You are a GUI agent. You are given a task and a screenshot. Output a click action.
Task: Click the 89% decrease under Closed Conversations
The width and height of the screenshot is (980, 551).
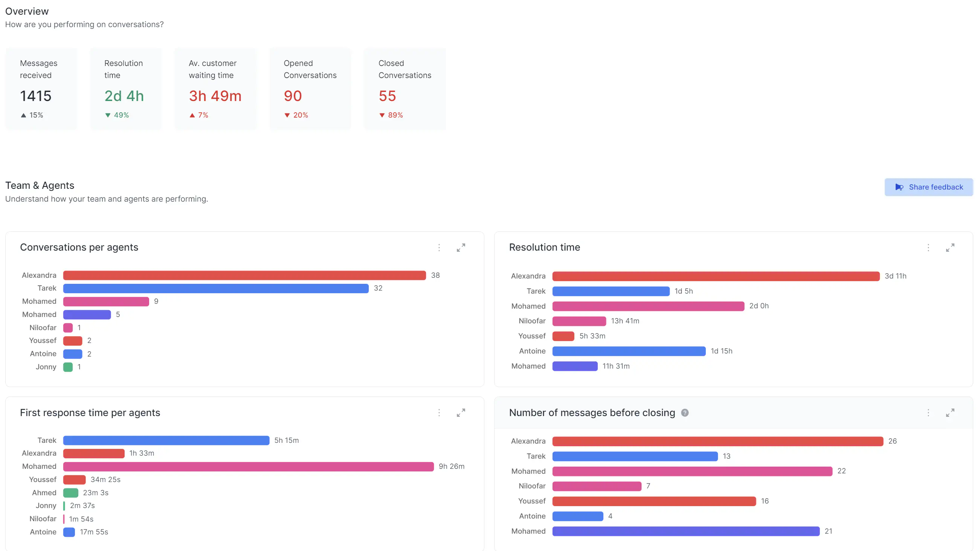(391, 115)
